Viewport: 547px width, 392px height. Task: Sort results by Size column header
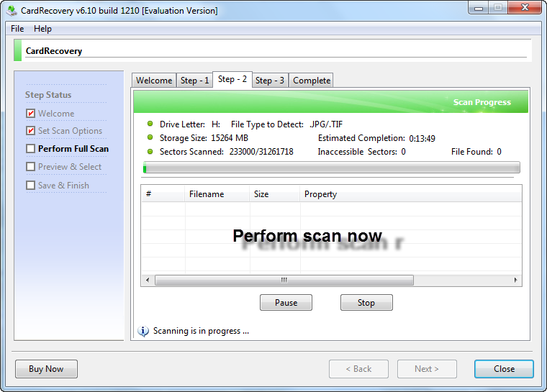274,194
